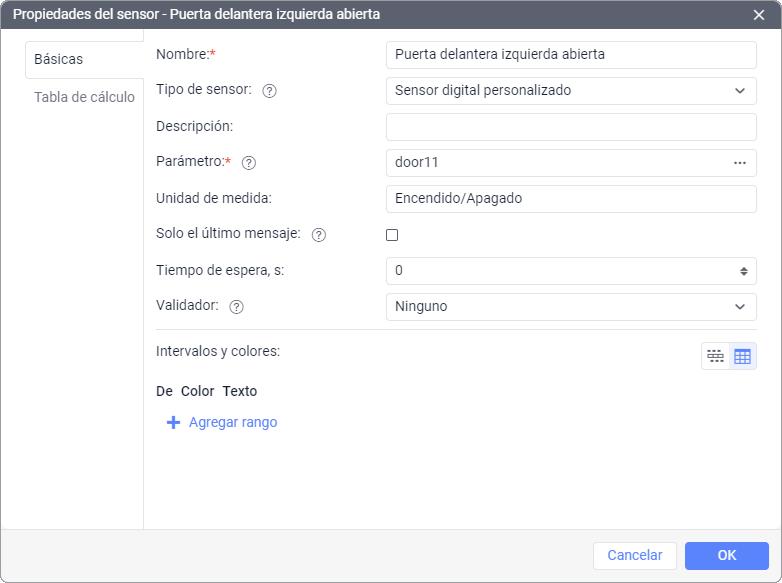Click the Color column header
Viewport: 782px width, 583px height.
(x=197, y=391)
